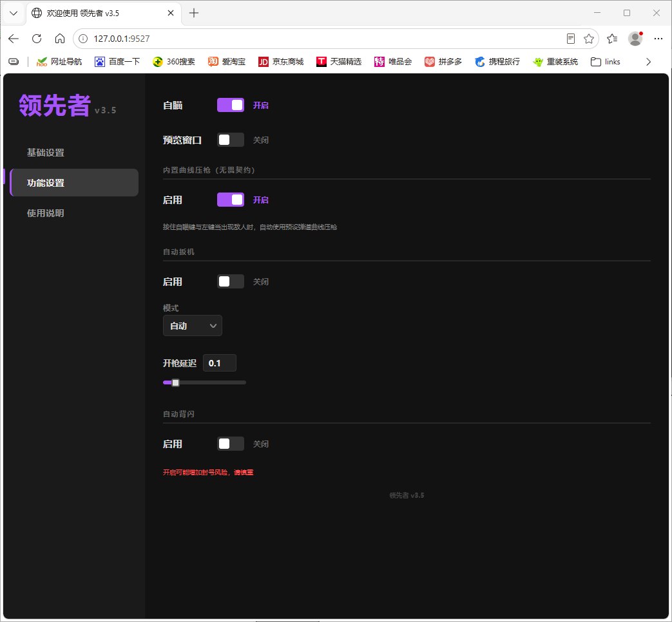The width and height of the screenshot is (672, 622).
Task: Open 网址导航 bookmark
Action: click(x=59, y=62)
